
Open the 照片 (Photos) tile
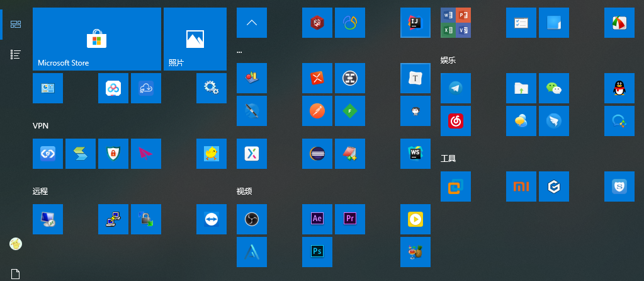[x=195, y=39]
